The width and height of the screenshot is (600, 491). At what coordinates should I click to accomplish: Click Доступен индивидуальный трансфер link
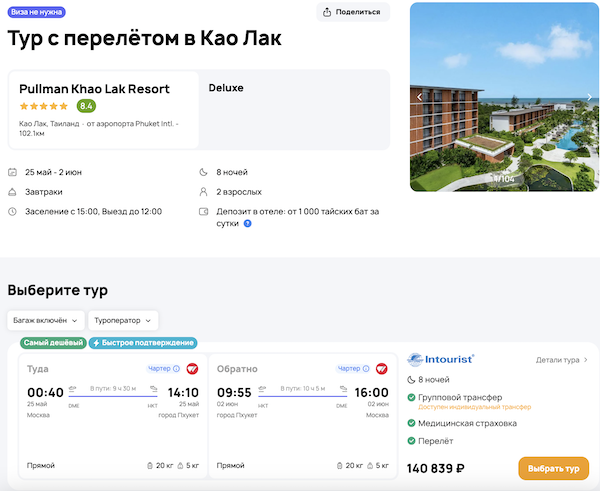pos(461,407)
